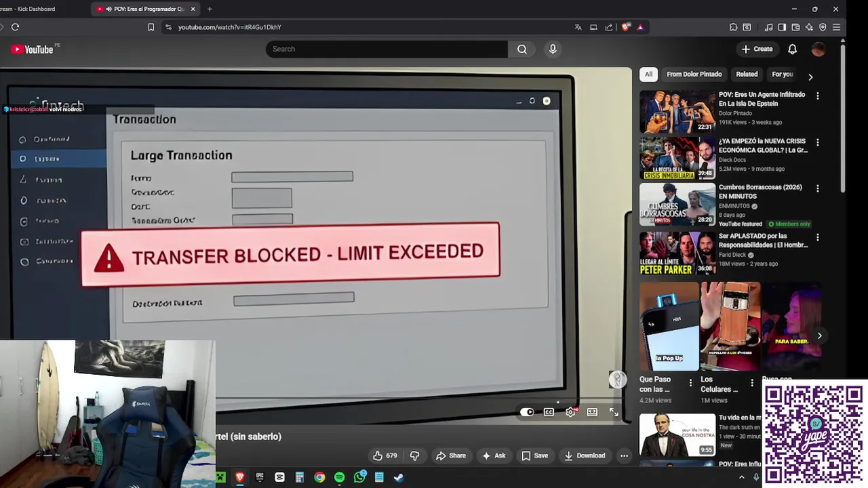Open Brave Shields lion icon
The height and width of the screenshot is (488, 868).
[625, 27]
